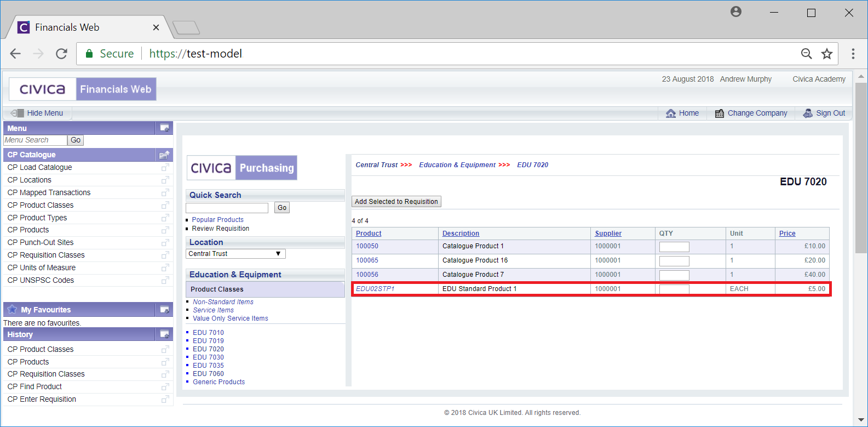
Task: Click new-window icon beside CP Find Product
Action: pos(165,386)
